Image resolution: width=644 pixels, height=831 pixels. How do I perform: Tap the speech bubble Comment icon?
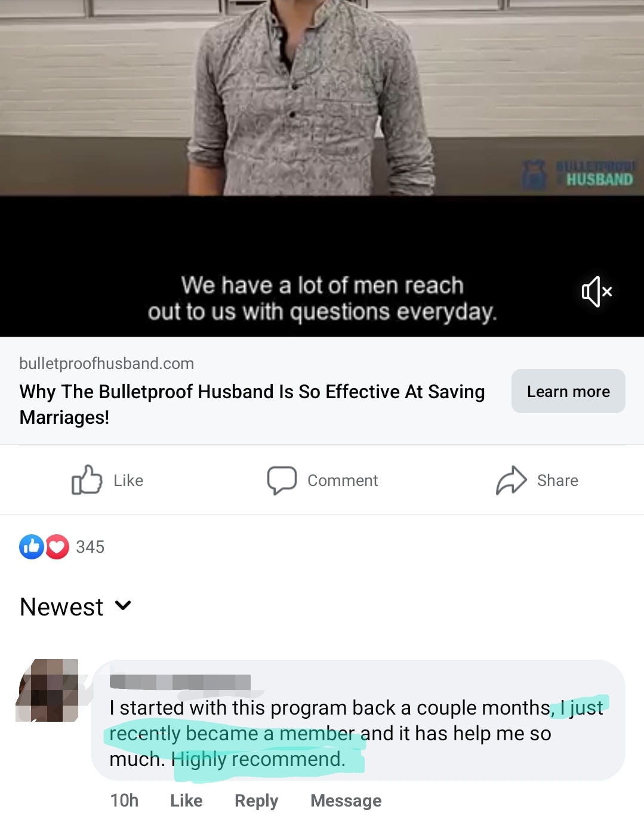(282, 480)
